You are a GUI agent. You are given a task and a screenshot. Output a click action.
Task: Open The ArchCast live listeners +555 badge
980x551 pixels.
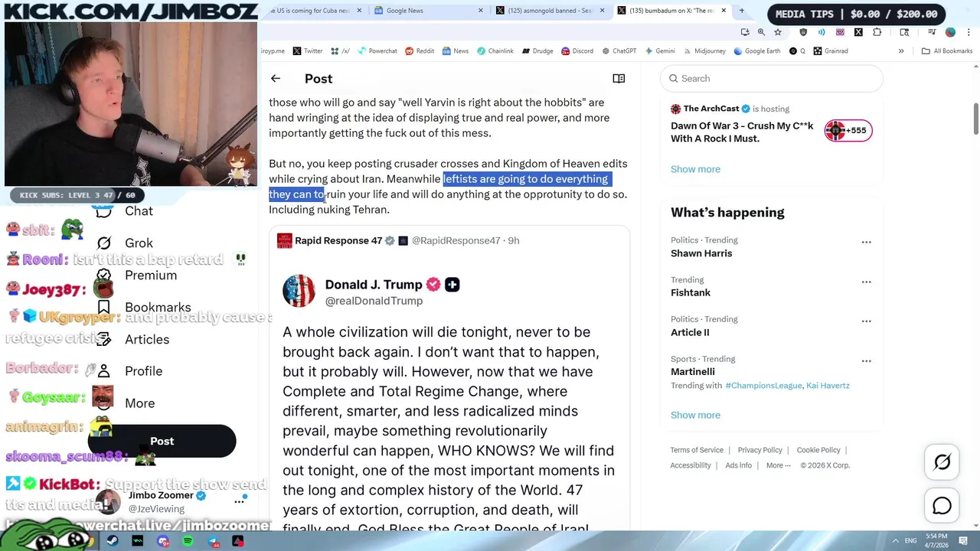848,130
